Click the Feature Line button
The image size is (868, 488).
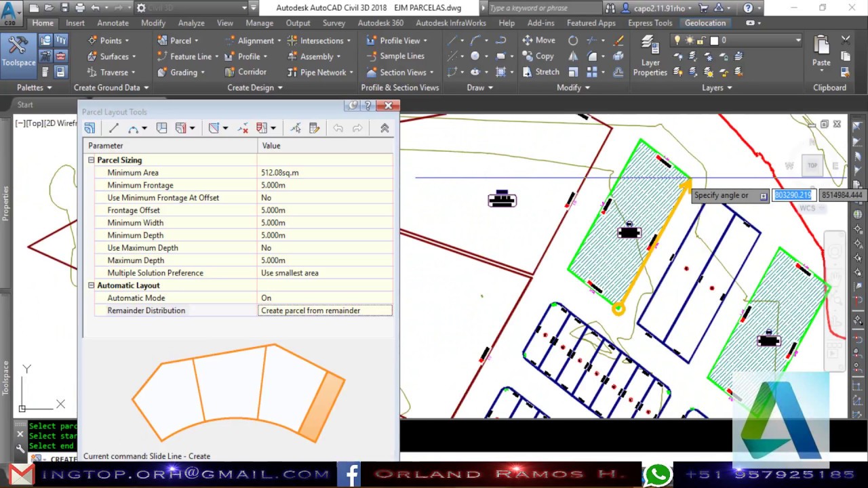(x=184, y=56)
